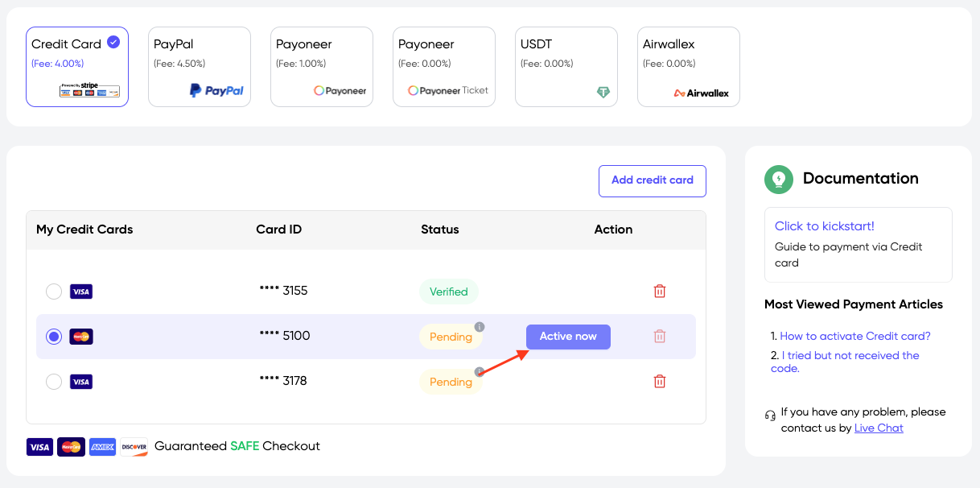Open info icon beside Pending status of 3178
Screen dimensions: 980x488
tap(479, 371)
